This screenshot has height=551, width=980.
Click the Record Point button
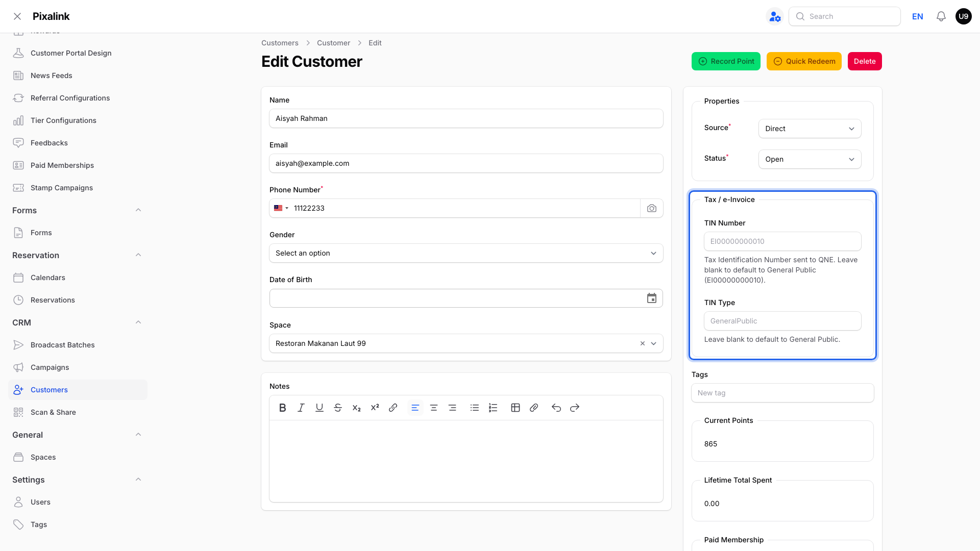click(726, 61)
